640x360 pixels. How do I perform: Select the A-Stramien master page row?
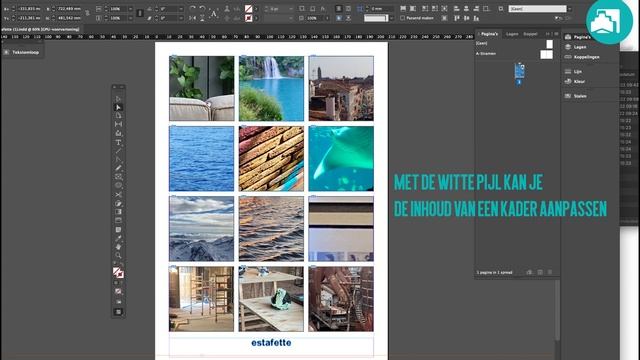(x=514, y=54)
